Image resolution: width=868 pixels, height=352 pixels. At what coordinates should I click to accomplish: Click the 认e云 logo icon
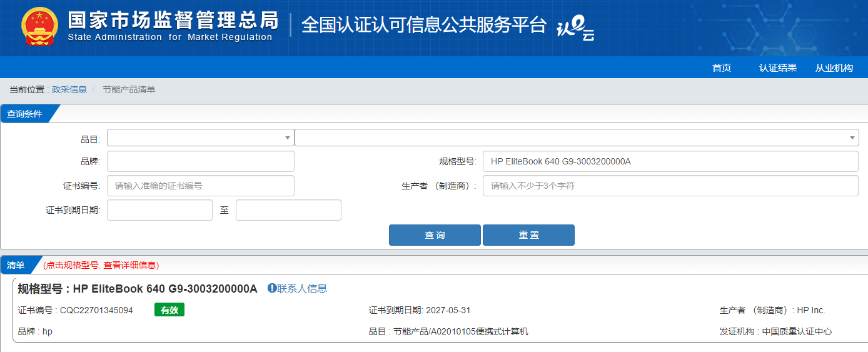point(575,27)
